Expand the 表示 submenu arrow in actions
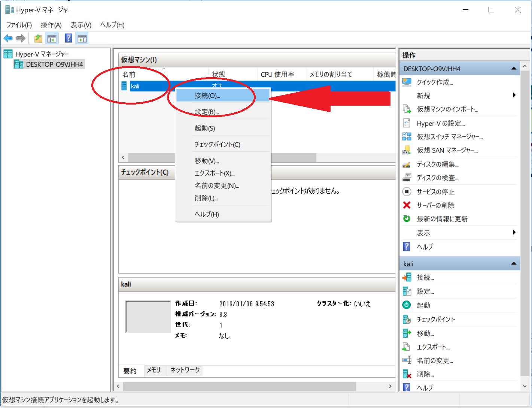 [514, 232]
